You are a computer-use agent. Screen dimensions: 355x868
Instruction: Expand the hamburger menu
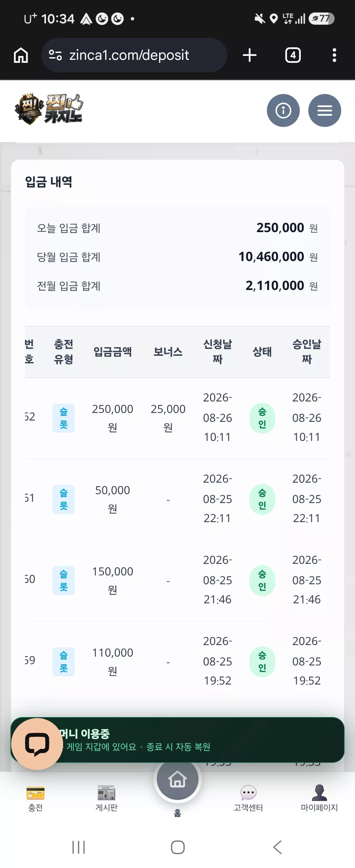pyautogui.click(x=324, y=110)
